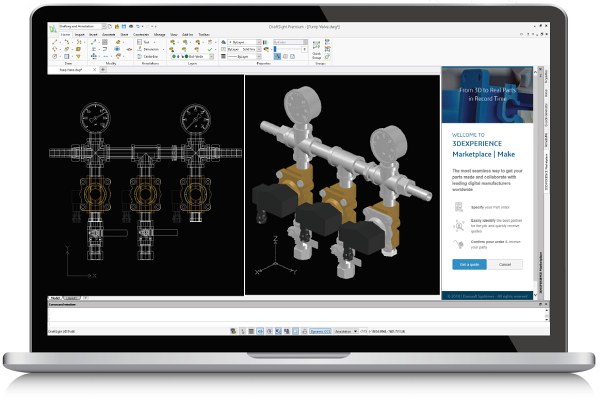Toggle Snap in the status bar
600x400 pixels.
click(243, 331)
